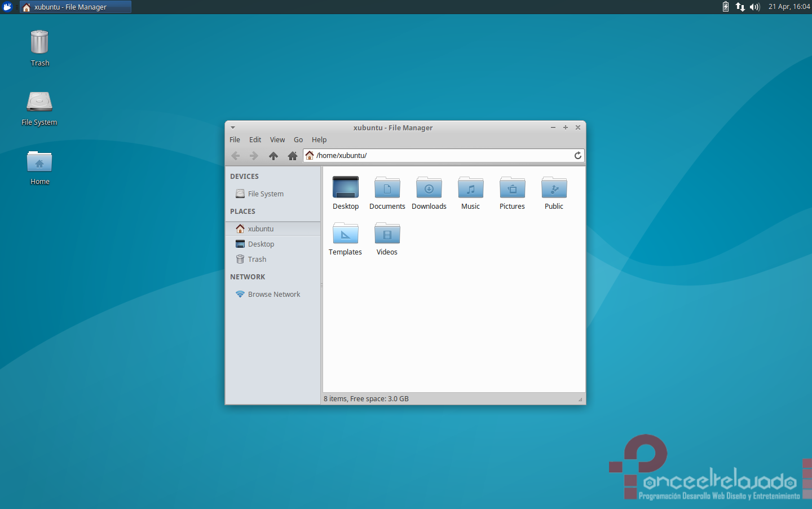Open the Templates folder
Image resolution: width=812 pixels, height=509 pixels.
pos(346,239)
